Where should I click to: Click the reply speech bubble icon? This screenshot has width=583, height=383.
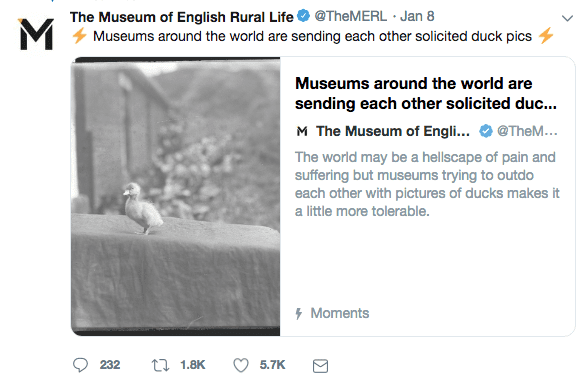tap(80, 365)
